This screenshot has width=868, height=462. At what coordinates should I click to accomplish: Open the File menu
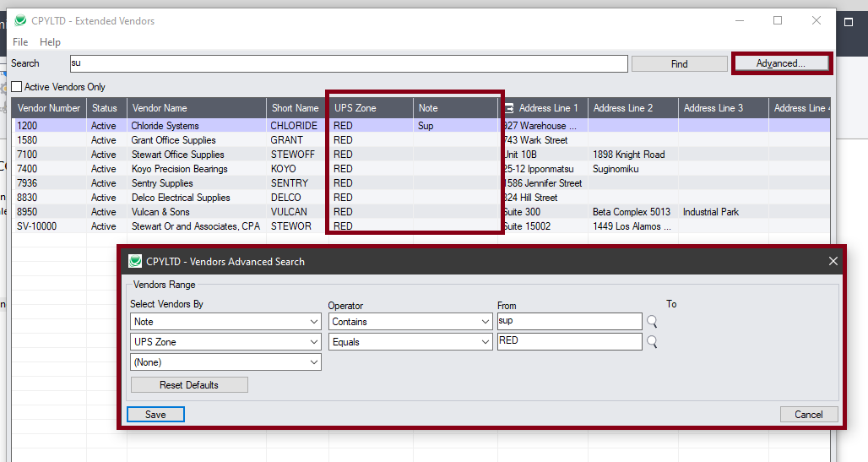pos(20,42)
